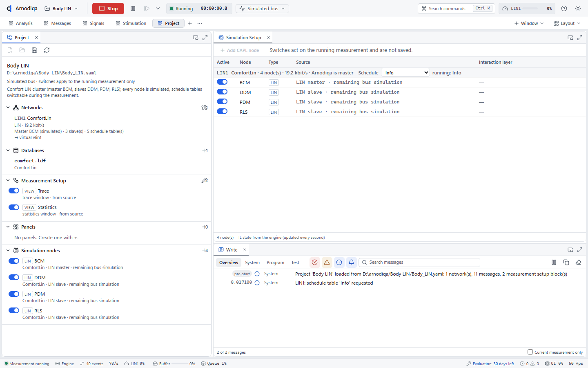Pause output in the Write panel
This screenshot has width=588, height=368.
pos(554,263)
